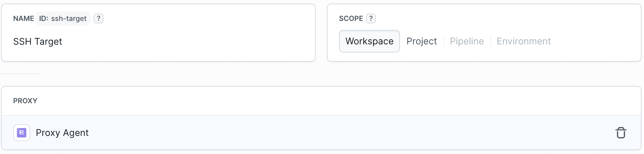Open the SCOPE help question mark
The width and height of the screenshot is (644, 154).
371,18
